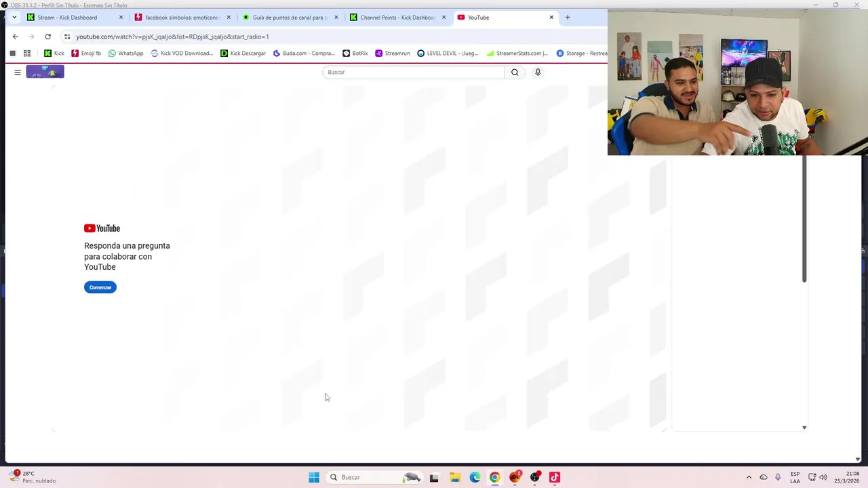The height and width of the screenshot is (488, 868).
Task: Open the WhatsApp bookmark
Action: pos(126,53)
